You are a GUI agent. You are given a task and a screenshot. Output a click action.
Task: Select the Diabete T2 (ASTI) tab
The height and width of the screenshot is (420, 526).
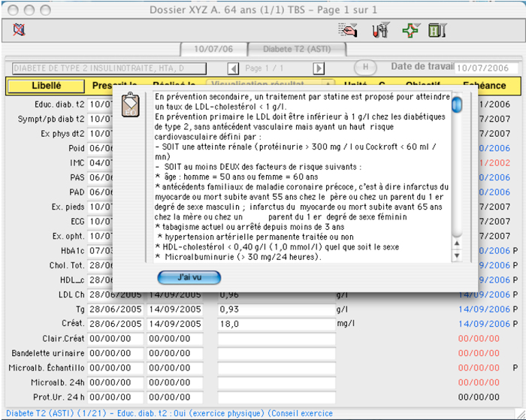(x=298, y=49)
